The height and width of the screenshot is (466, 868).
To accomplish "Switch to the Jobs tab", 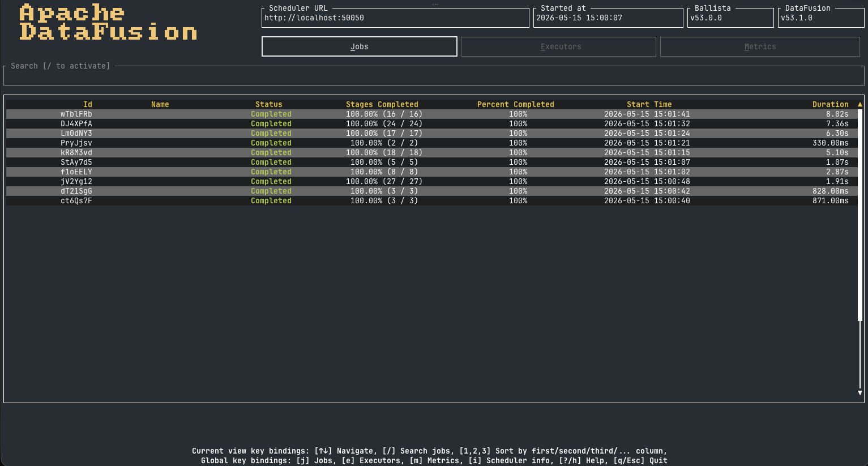I will 359,46.
